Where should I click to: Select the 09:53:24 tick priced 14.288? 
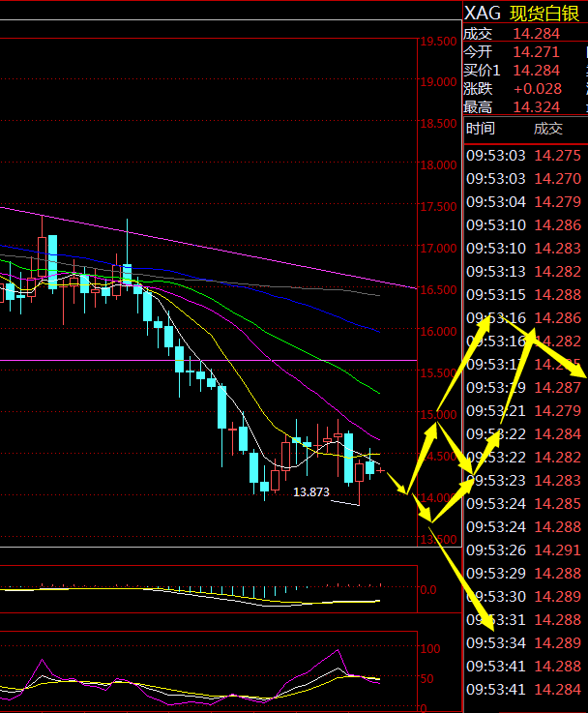click(x=523, y=526)
